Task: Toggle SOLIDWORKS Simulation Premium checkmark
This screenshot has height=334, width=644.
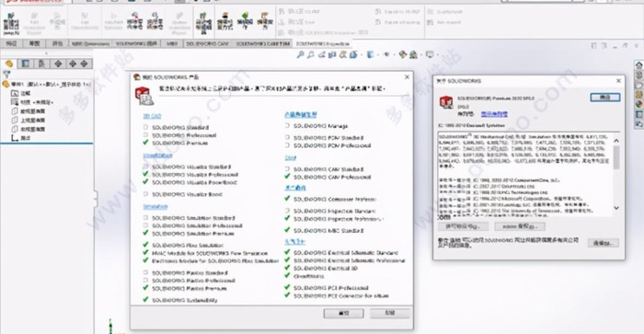Action: pyautogui.click(x=145, y=233)
